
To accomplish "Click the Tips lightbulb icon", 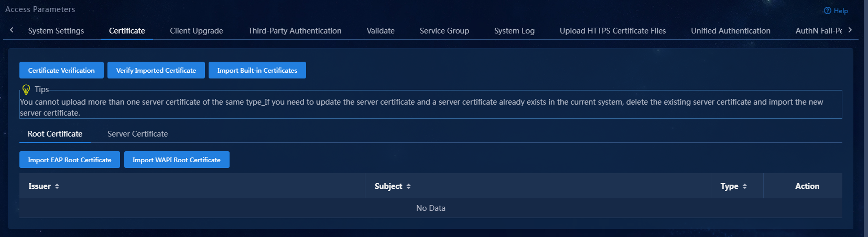I will [x=26, y=89].
